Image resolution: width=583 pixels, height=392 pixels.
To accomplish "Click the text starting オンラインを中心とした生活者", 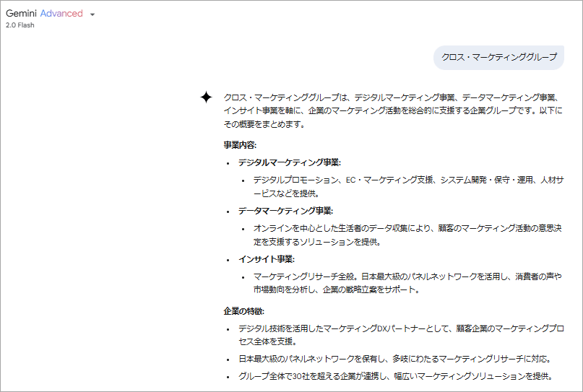I will click(407, 235).
